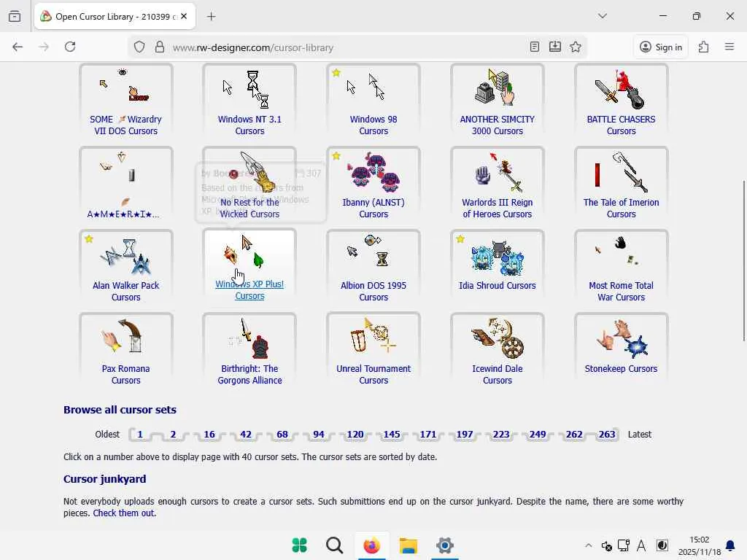Image resolution: width=747 pixels, height=560 pixels.
Task: Click the page vertical scrollbar thumb
Action: pyautogui.click(x=743, y=260)
